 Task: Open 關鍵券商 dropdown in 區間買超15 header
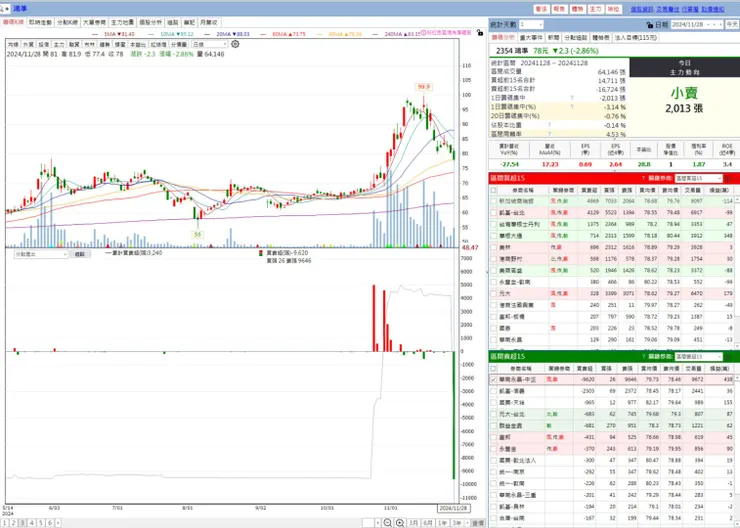point(698,178)
